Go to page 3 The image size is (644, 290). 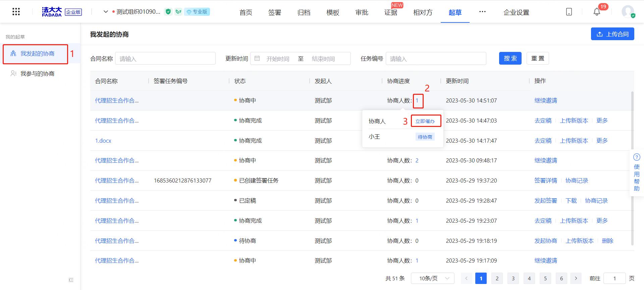(513, 278)
